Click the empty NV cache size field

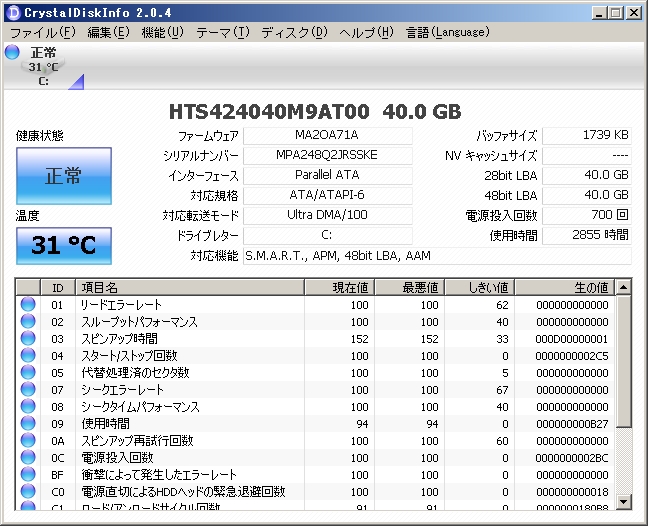tap(587, 156)
